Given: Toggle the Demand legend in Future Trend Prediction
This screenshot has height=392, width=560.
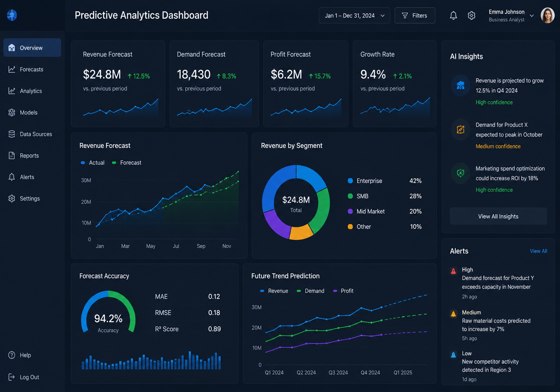Looking at the screenshot, I should (x=310, y=291).
